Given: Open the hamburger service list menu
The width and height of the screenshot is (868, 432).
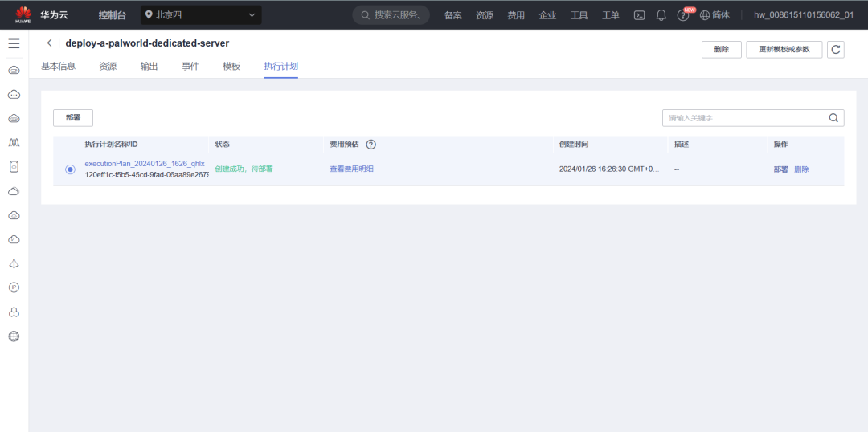Looking at the screenshot, I should 14,43.
